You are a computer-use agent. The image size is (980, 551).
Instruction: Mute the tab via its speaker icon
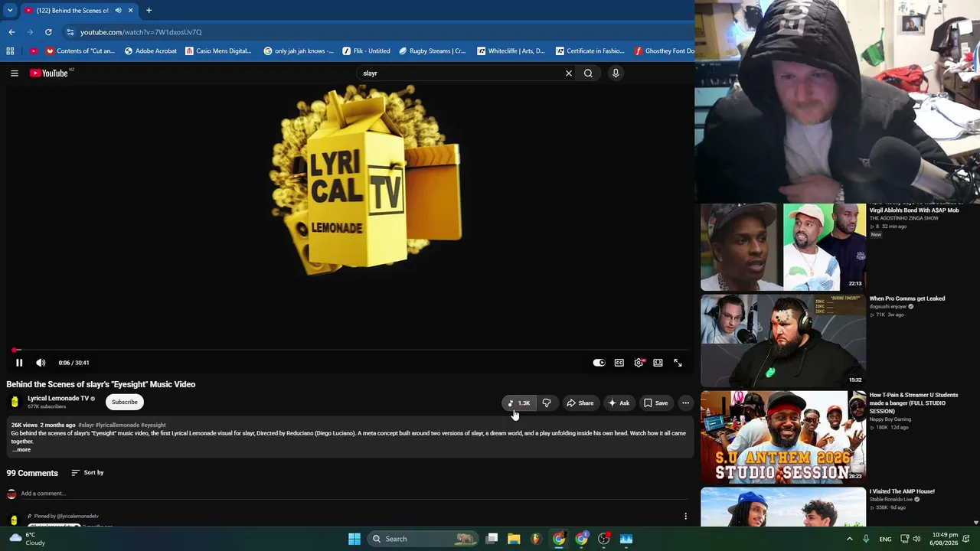[x=118, y=11]
